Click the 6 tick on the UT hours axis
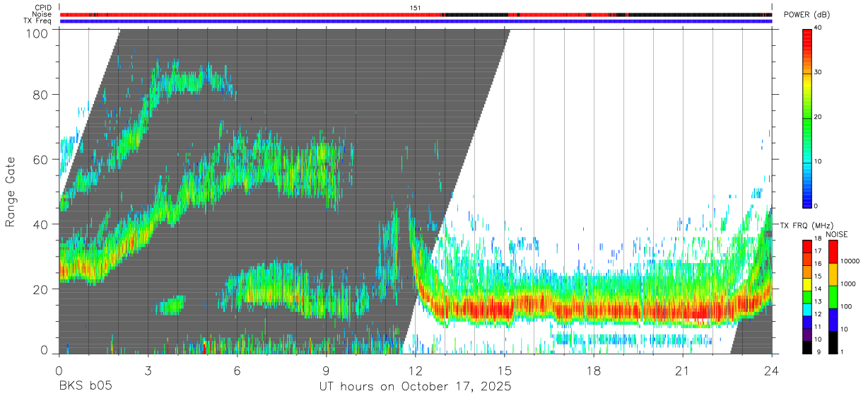This screenshot has height=401, width=868. [x=237, y=371]
